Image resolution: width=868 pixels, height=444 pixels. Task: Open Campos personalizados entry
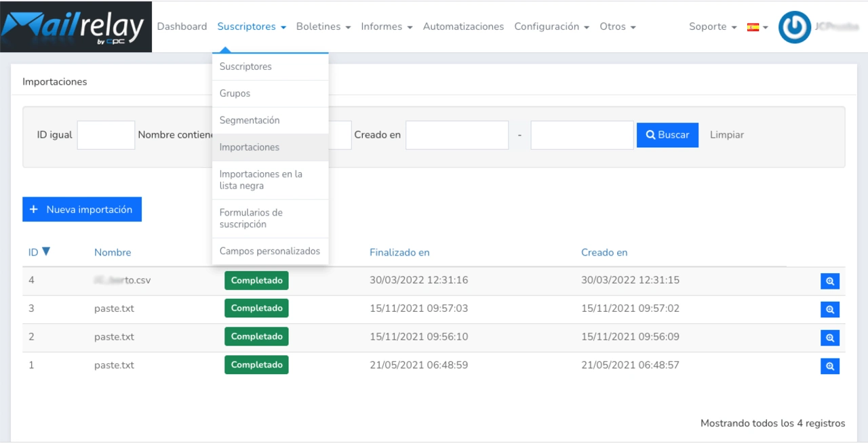click(x=270, y=251)
